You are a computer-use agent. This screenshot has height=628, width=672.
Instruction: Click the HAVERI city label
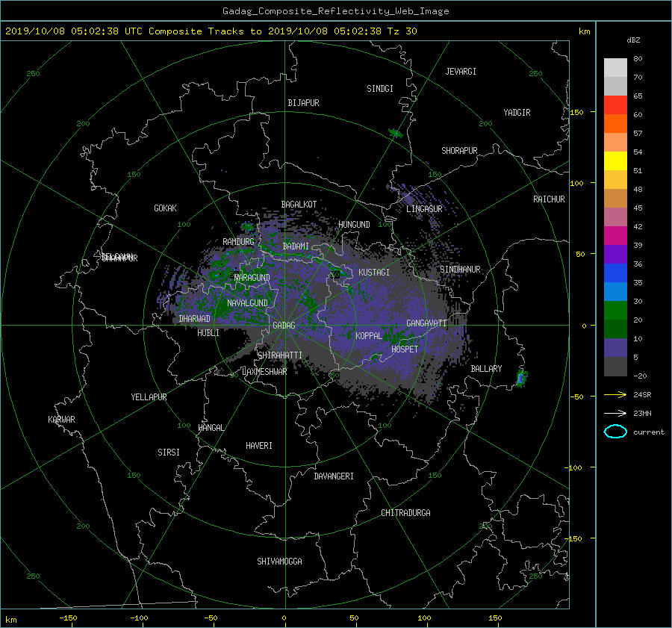point(259,446)
